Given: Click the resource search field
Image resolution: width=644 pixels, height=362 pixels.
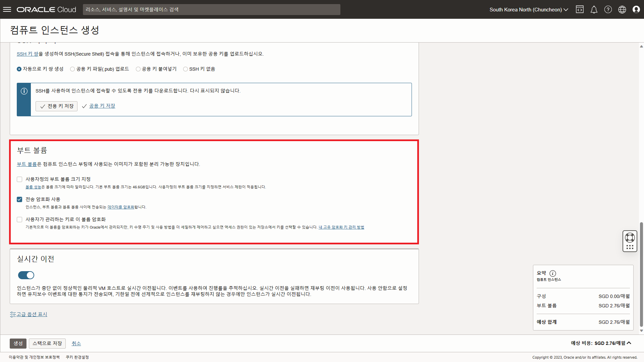Looking at the screenshot, I should (x=211, y=9).
